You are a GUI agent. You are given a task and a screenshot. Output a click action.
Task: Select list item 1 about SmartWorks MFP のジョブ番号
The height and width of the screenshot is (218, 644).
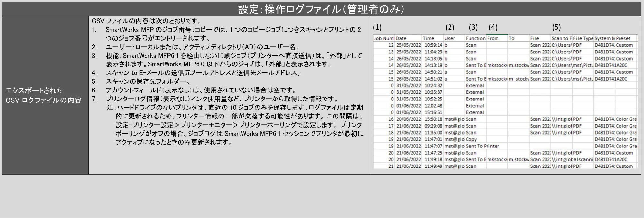(226, 34)
